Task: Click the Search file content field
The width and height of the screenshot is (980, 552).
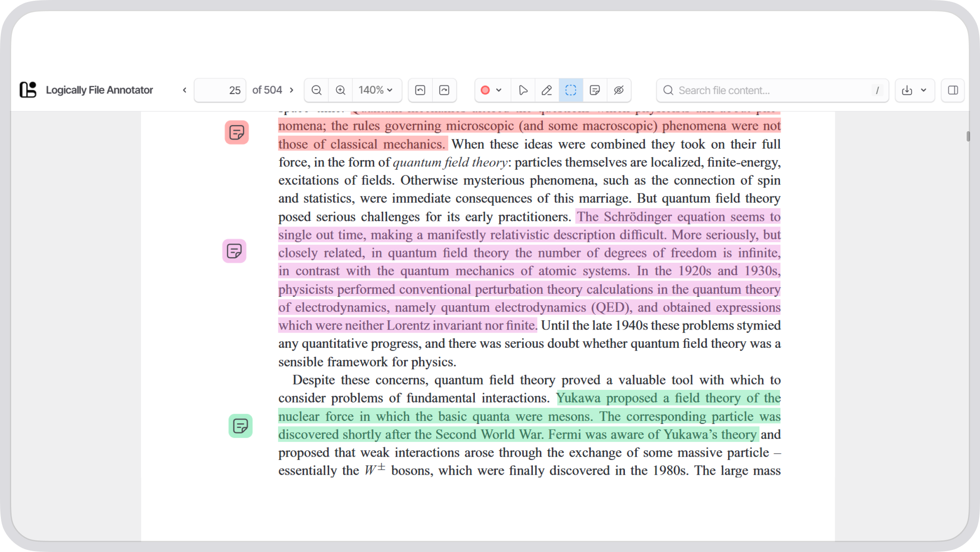Action: (772, 90)
